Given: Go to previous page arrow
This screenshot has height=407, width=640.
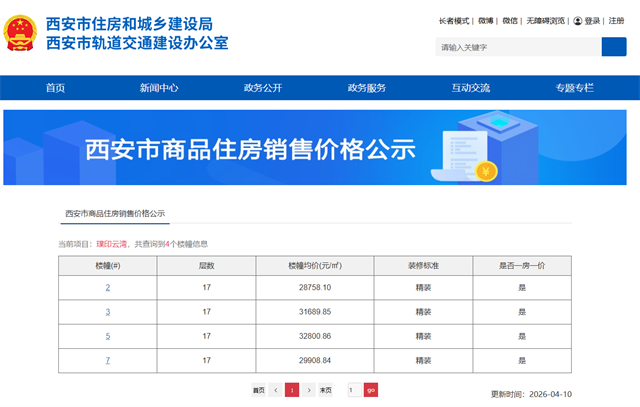Looking at the screenshot, I should click(x=275, y=390).
